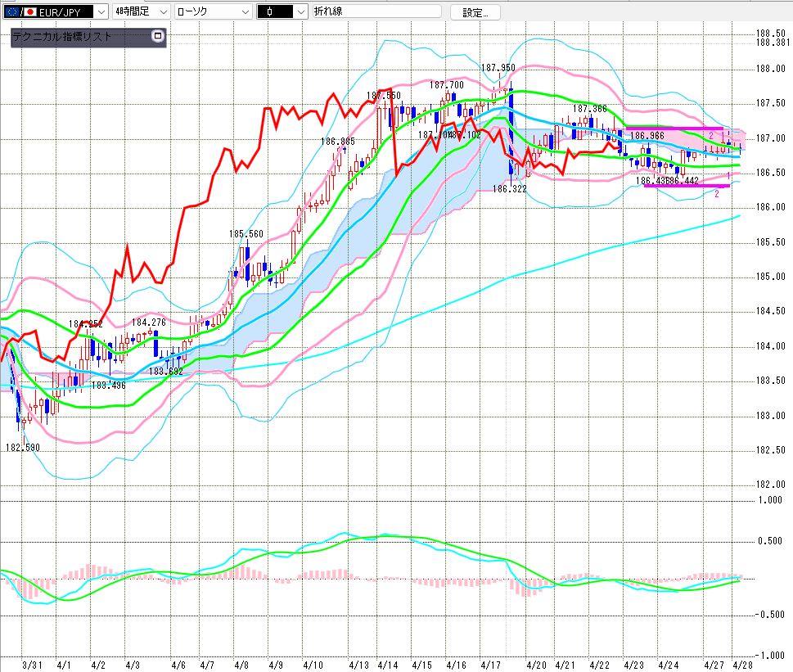Click the 4/14 date on the time axis

[388, 665]
